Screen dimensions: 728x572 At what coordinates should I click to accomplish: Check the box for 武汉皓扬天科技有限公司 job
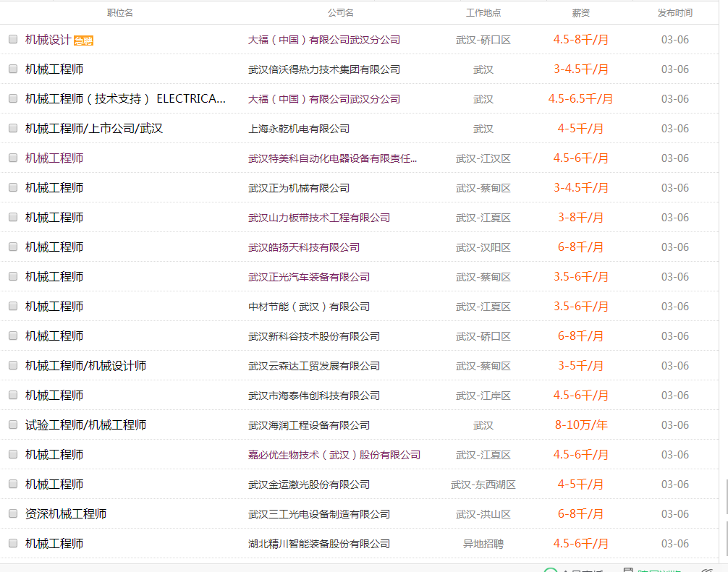click(x=13, y=247)
